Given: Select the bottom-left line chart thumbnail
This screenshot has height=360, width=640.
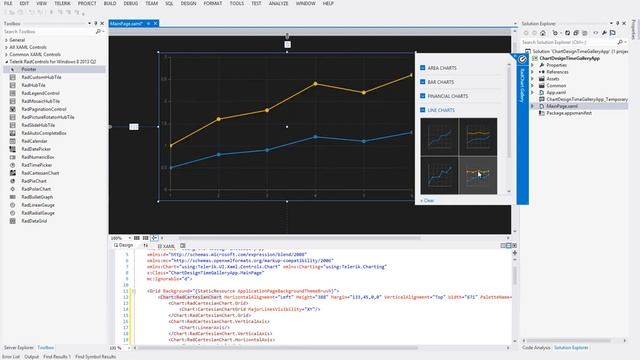Looking at the screenshot, I should pos(440,175).
